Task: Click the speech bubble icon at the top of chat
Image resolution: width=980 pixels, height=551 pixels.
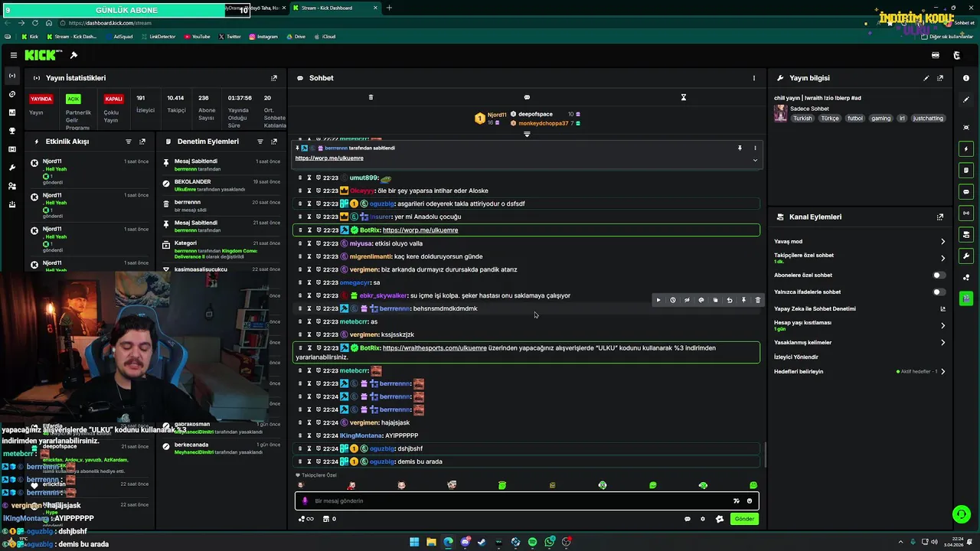Action: (x=527, y=97)
